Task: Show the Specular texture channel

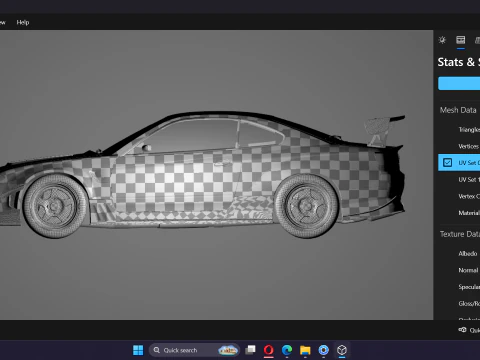Action: pyautogui.click(x=459, y=287)
